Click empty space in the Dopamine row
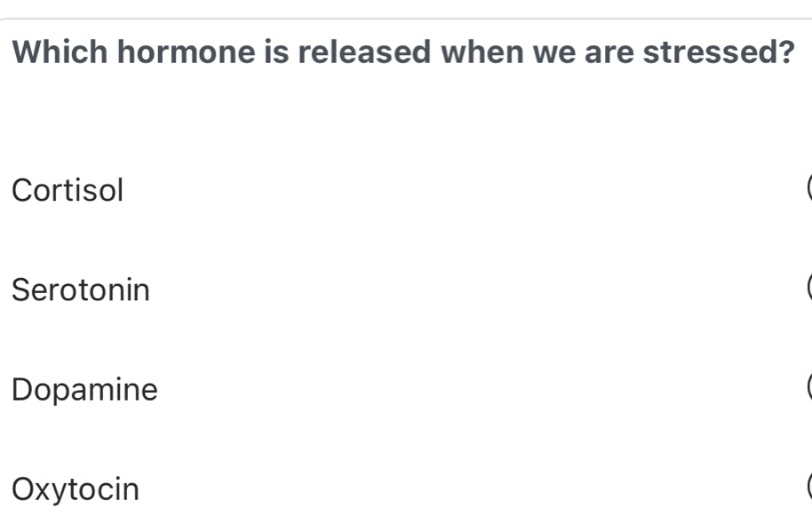Screen dimensions: 812x532 444,390
